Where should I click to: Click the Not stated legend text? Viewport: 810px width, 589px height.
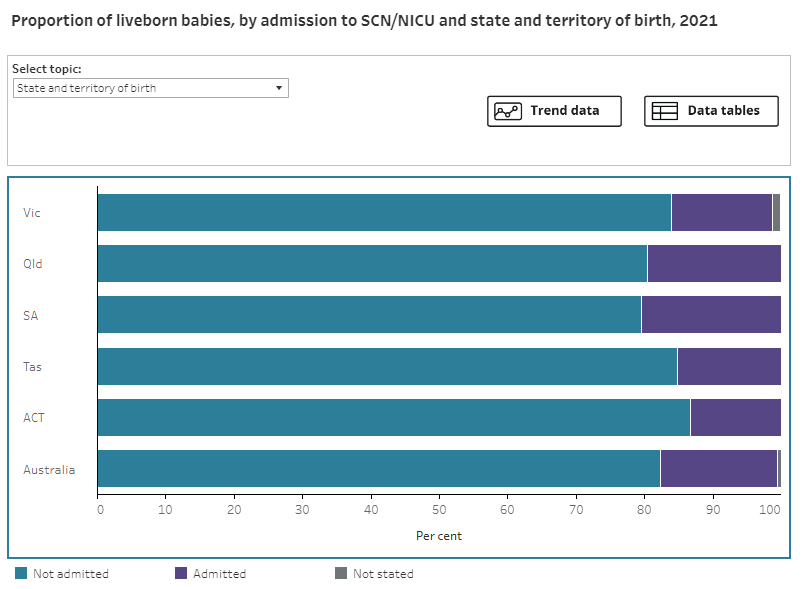click(x=383, y=574)
